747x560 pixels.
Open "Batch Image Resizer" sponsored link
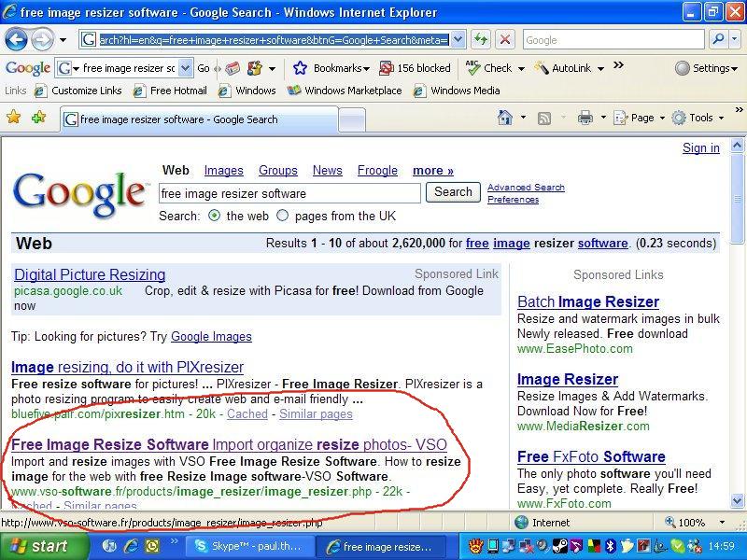588,301
